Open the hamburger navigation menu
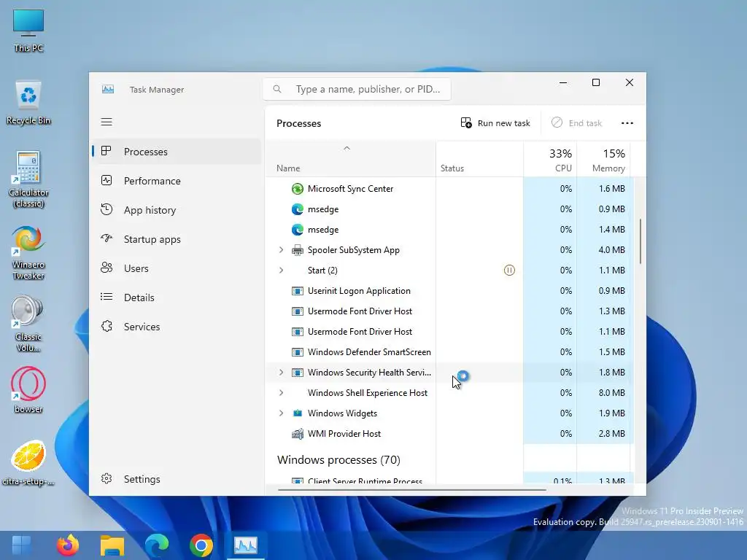Screen dimensions: 747x560 pos(107,122)
